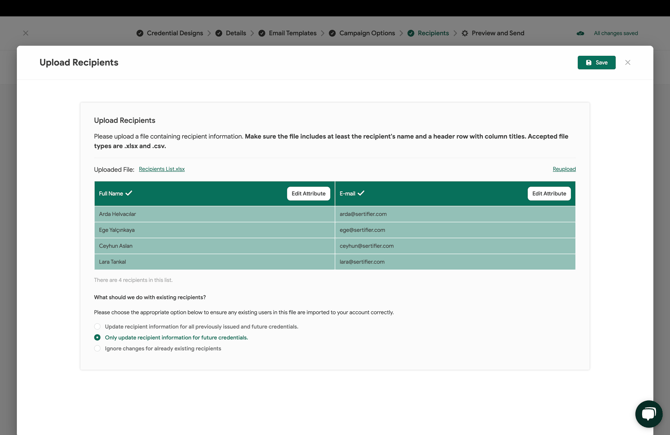Close the Upload Recipients dialog with the X
The width and height of the screenshot is (670, 435).
(x=628, y=62)
